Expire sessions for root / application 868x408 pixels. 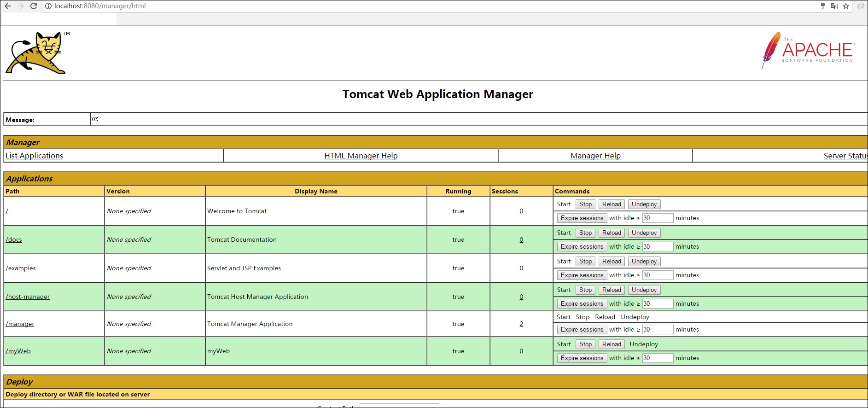point(582,218)
